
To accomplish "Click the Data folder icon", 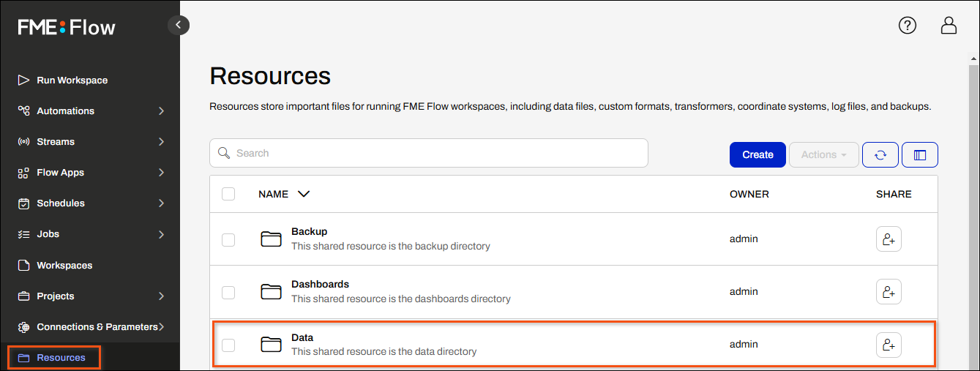I will [272, 345].
